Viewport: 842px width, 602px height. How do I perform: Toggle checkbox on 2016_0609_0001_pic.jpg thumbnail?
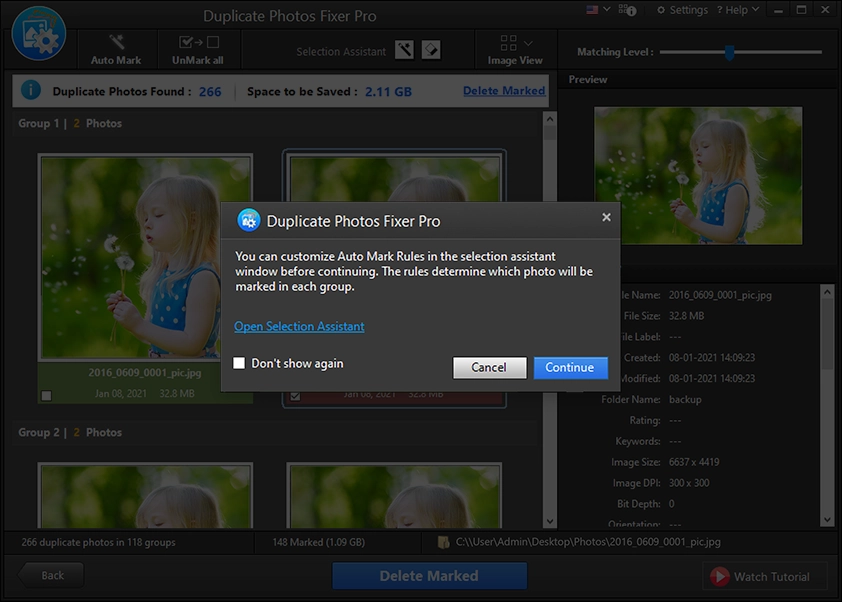click(47, 396)
